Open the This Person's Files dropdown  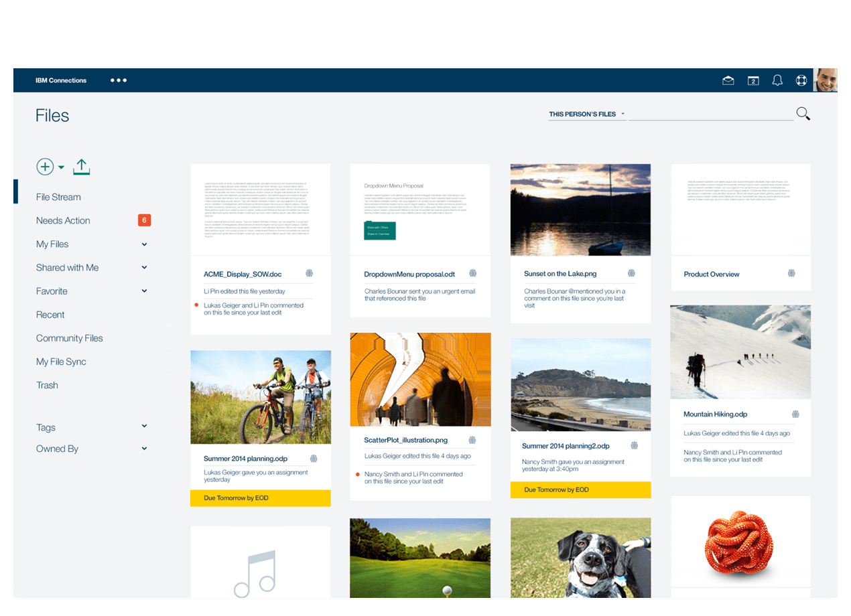pos(586,114)
